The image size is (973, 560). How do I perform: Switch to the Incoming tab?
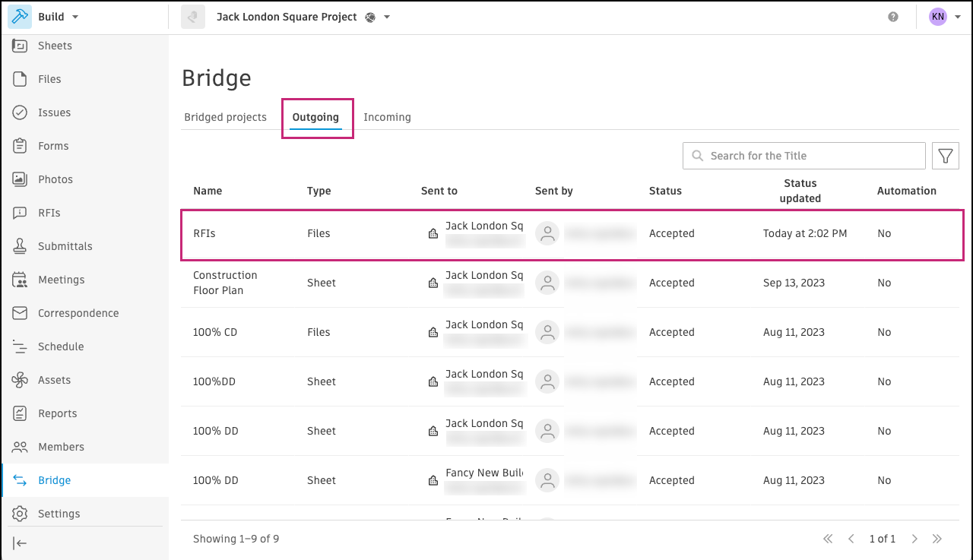pyautogui.click(x=387, y=117)
